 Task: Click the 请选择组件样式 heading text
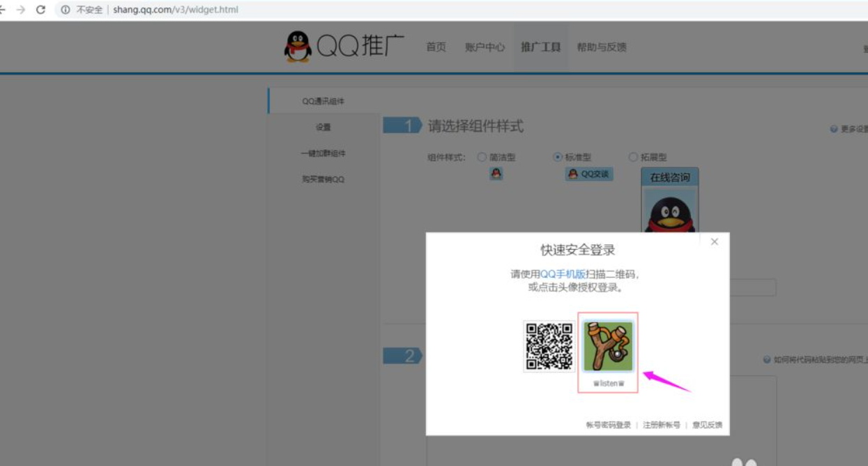[475, 126]
